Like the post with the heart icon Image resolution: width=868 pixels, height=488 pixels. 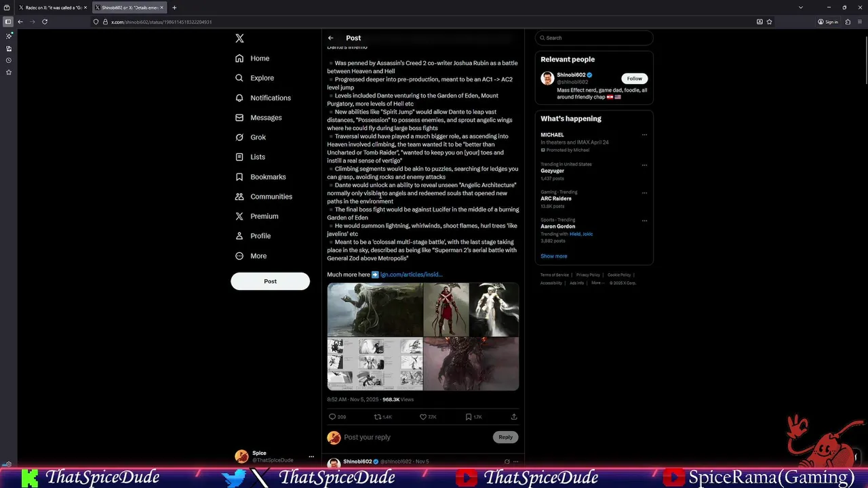pos(423,417)
